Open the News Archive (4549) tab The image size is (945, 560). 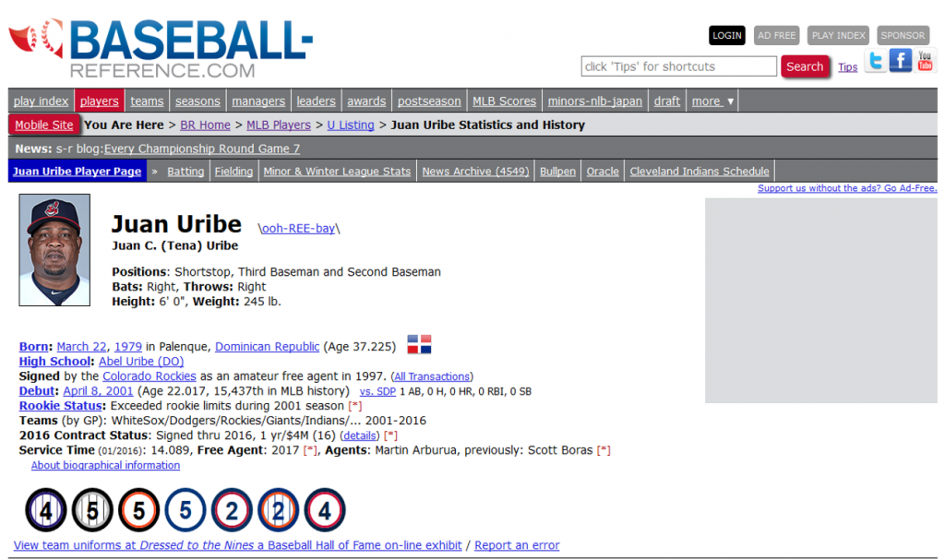[475, 172]
